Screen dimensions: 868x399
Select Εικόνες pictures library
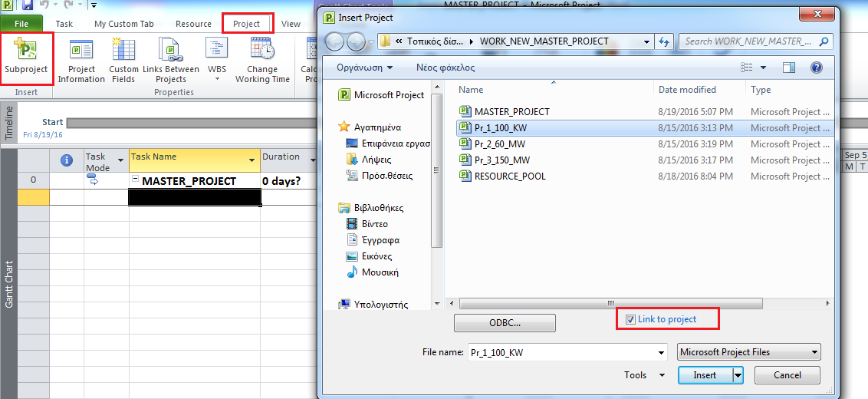pyautogui.click(x=370, y=256)
